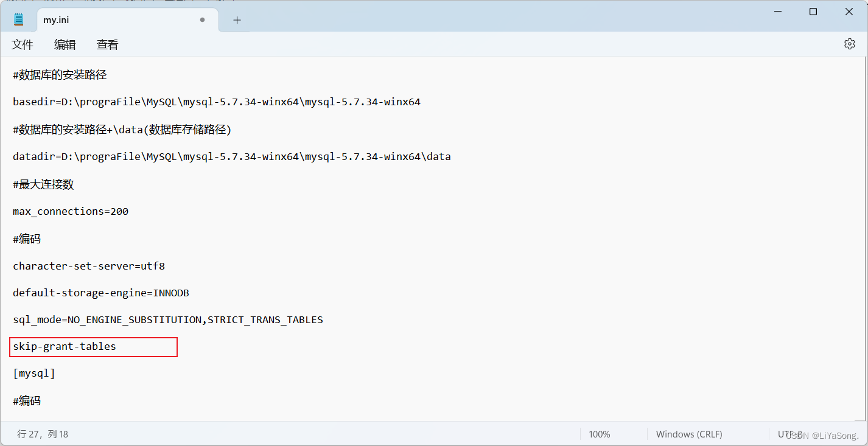Viewport: 868px width, 446px height.
Task: Click the character-set-server=utf8 line
Action: [x=89, y=266]
